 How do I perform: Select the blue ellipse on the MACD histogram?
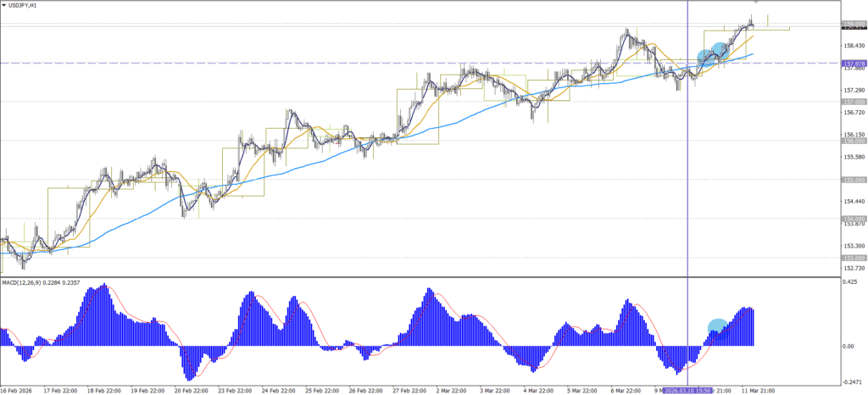pos(717,325)
